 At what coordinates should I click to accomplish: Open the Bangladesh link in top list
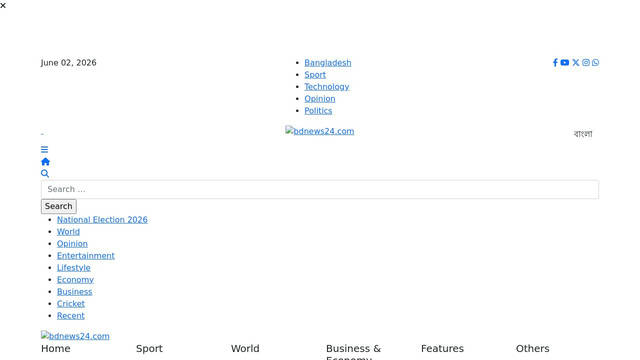coord(328,63)
